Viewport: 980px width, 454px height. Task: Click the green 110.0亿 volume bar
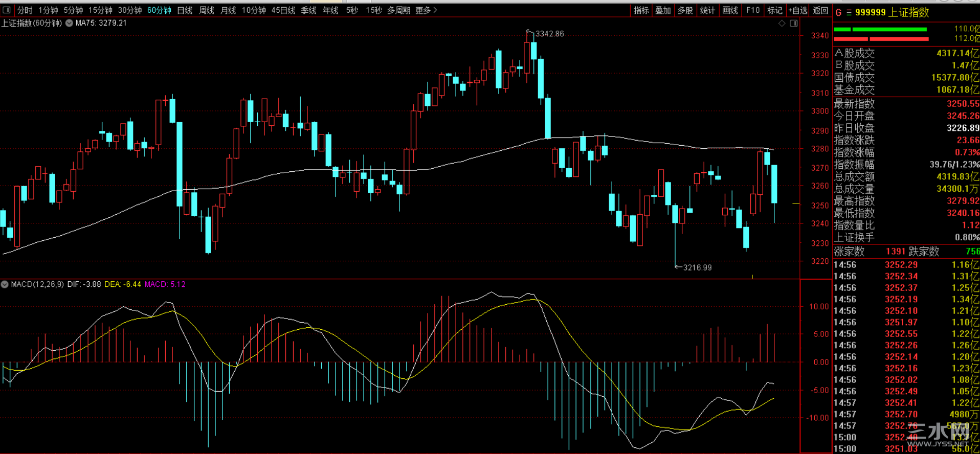(x=880, y=29)
